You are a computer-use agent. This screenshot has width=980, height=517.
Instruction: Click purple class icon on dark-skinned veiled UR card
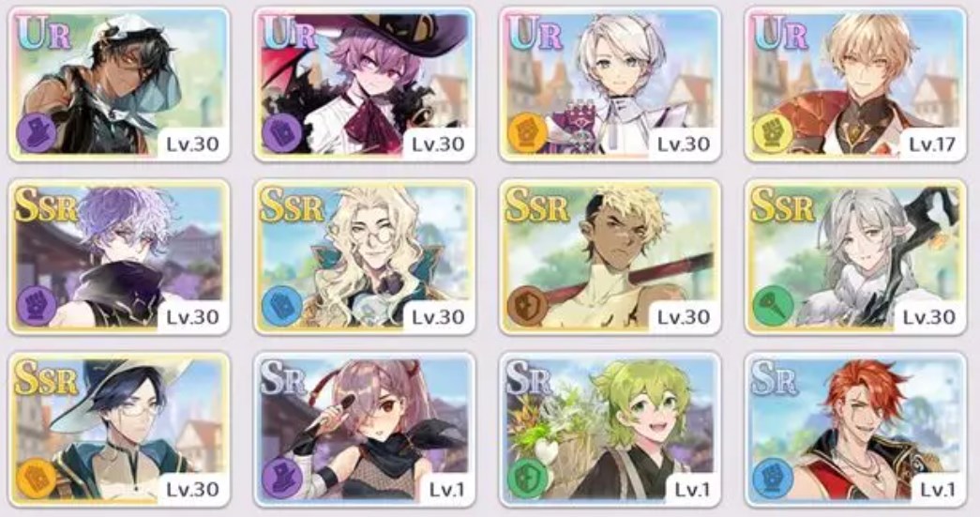[x=35, y=133]
